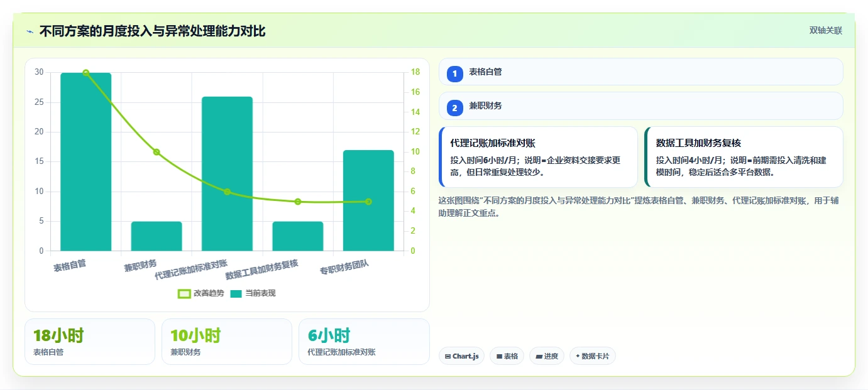Click the 专职财务团队 bar in chart
This screenshot has width=868, height=390.
pyautogui.click(x=368, y=201)
